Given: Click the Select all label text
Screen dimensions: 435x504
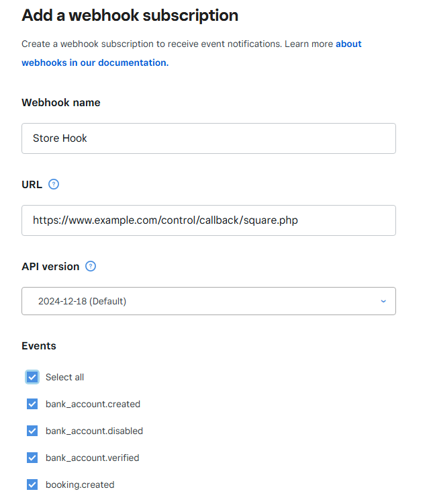Looking at the screenshot, I should [x=64, y=377].
